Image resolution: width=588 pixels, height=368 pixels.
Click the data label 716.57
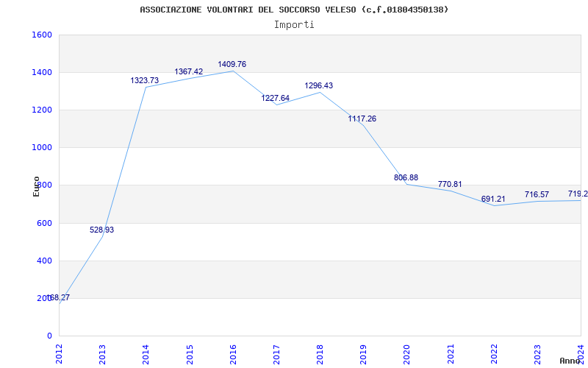coord(537,194)
